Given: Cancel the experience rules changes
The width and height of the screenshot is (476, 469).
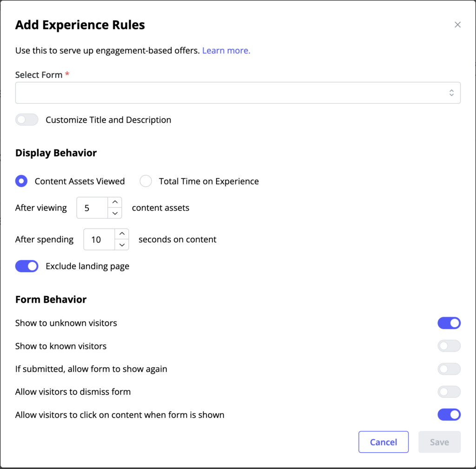Looking at the screenshot, I should point(383,442).
